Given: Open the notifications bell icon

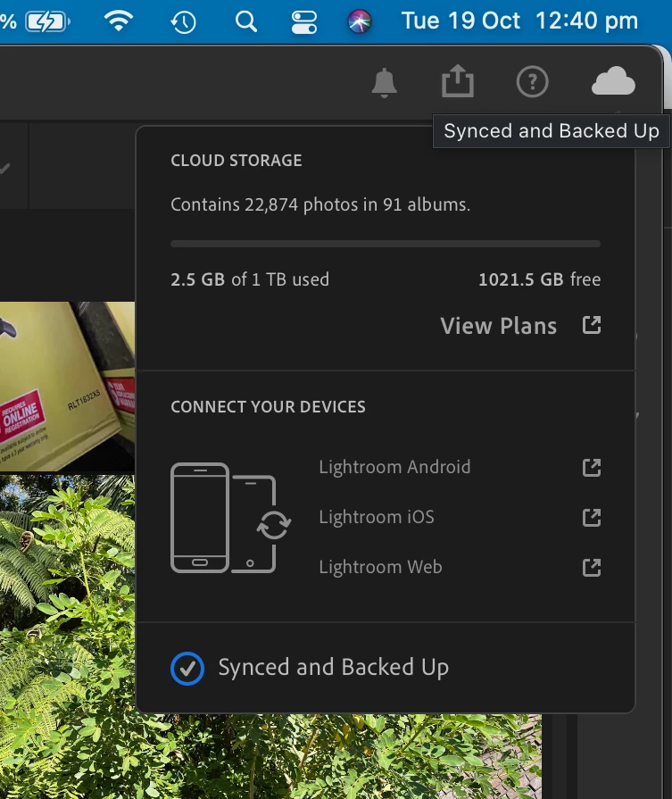Looking at the screenshot, I should 384,82.
